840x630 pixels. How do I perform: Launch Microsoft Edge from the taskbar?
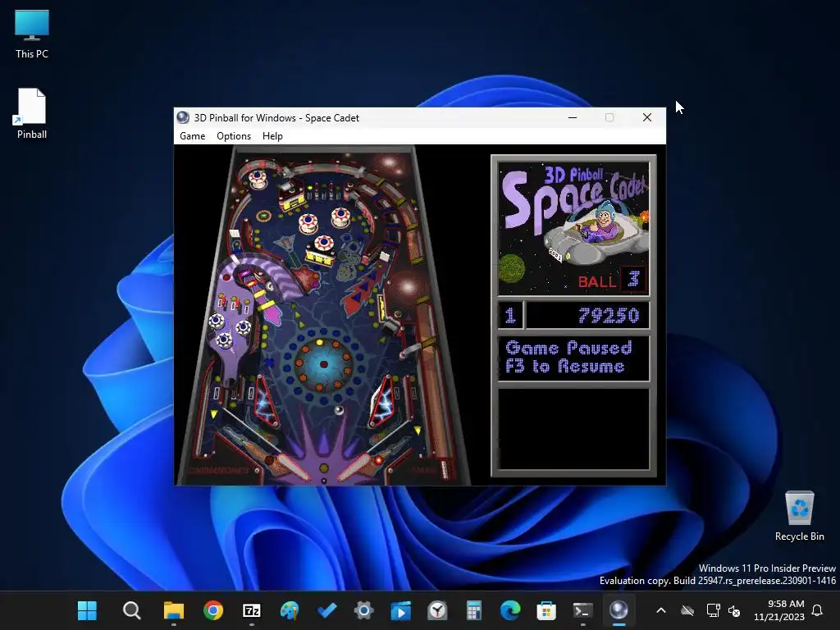point(510,610)
